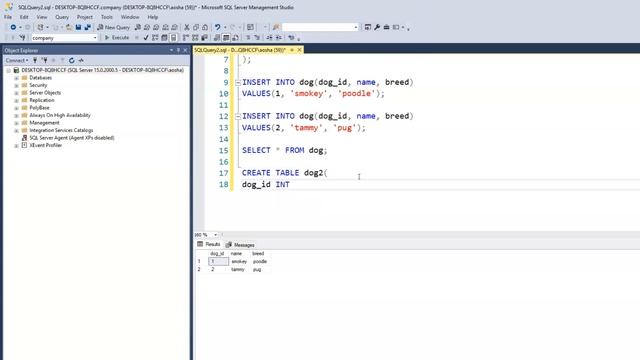This screenshot has width=640, height=360.
Task: Click the wrench Properties icon
Action: 377,27
